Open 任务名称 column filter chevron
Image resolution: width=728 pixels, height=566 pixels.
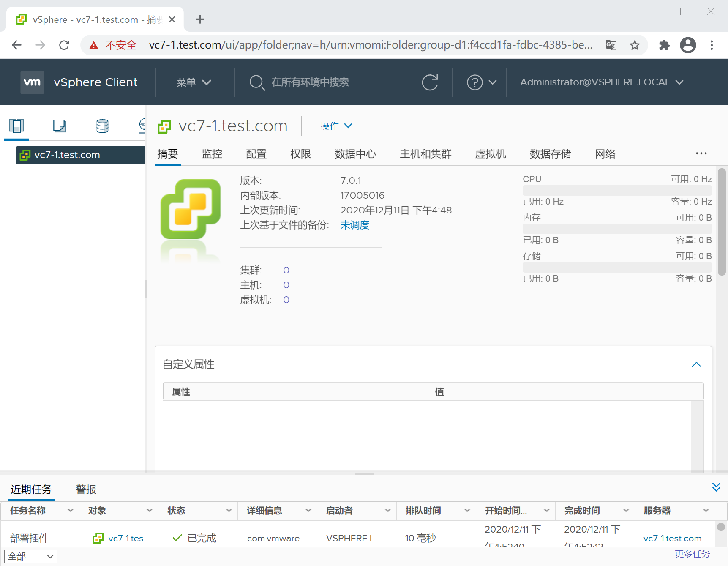(71, 510)
